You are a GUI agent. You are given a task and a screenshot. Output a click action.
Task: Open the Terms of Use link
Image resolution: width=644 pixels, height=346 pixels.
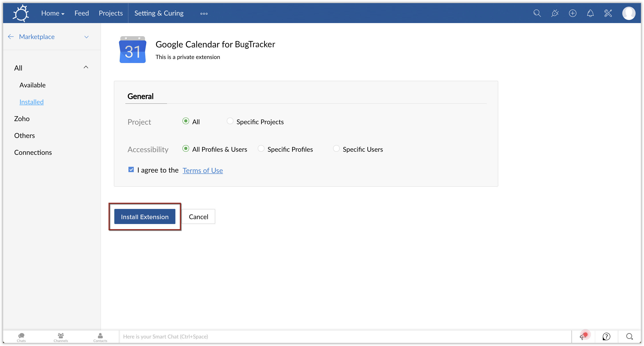click(202, 171)
